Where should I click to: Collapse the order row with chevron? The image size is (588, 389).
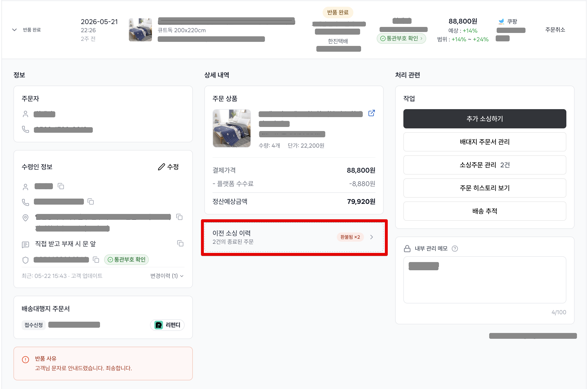point(14,30)
